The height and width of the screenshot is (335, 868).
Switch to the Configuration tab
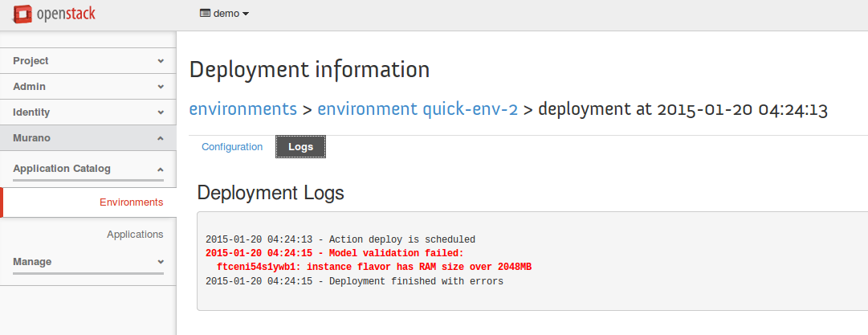232,147
